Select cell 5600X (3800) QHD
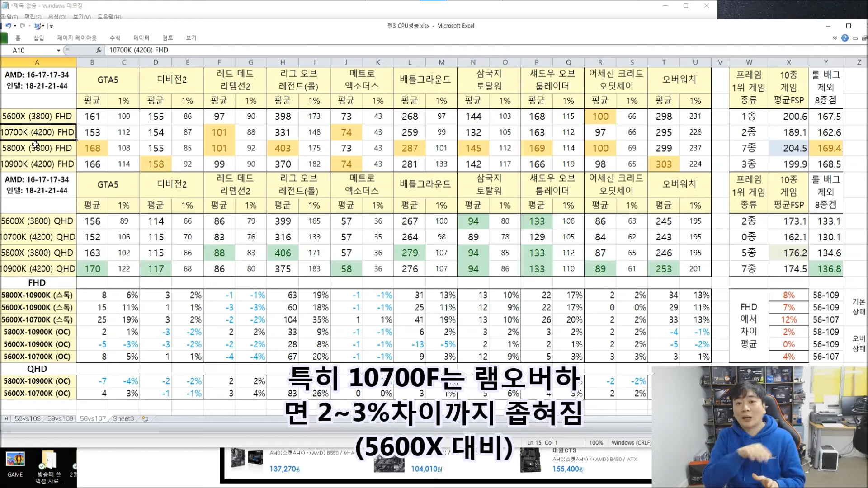This screenshot has height=488, width=868. click(38, 221)
